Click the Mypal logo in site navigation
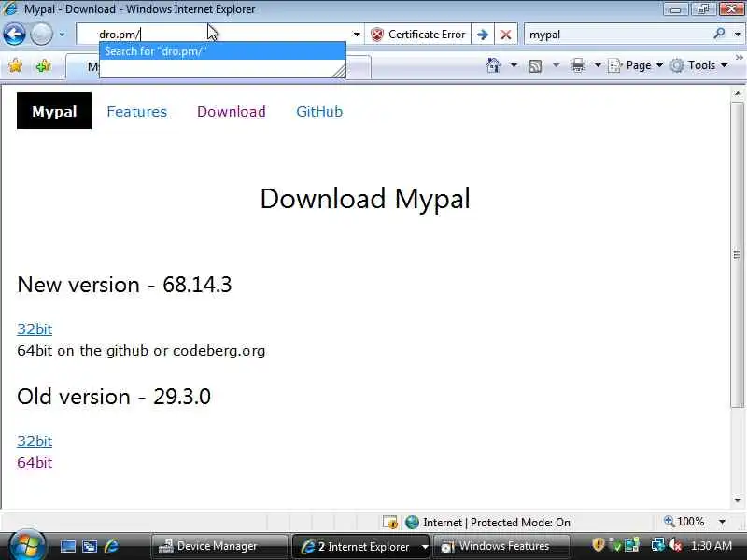The height and width of the screenshot is (560, 747). pos(54,110)
